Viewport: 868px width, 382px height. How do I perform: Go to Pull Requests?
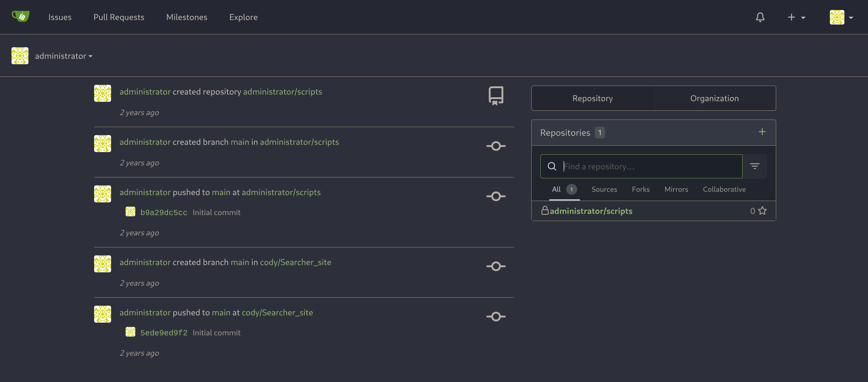coord(119,17)
